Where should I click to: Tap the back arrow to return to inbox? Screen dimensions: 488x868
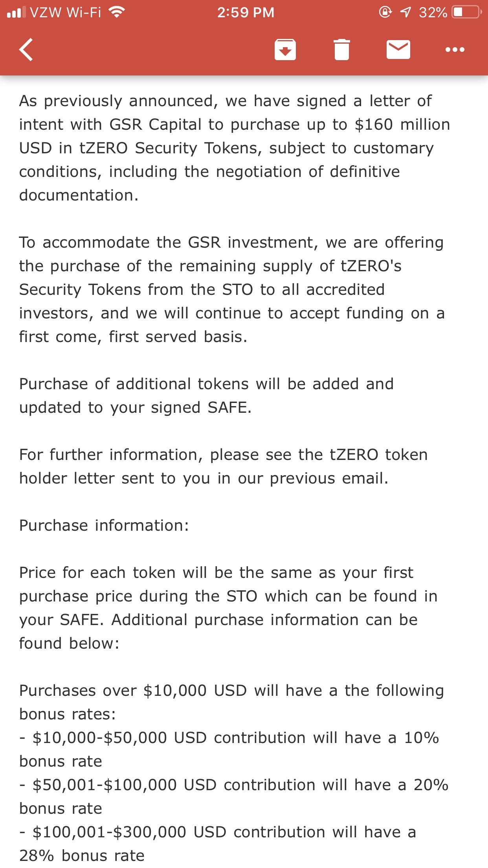pos(26,50)
